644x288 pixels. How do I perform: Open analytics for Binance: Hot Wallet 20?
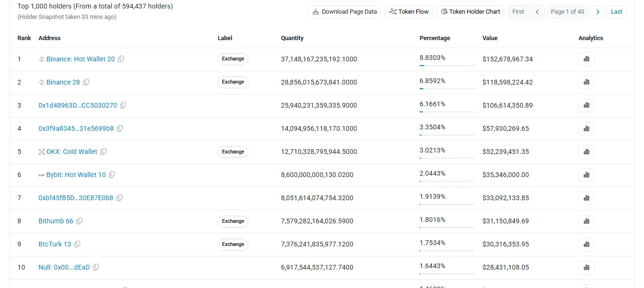586,59
